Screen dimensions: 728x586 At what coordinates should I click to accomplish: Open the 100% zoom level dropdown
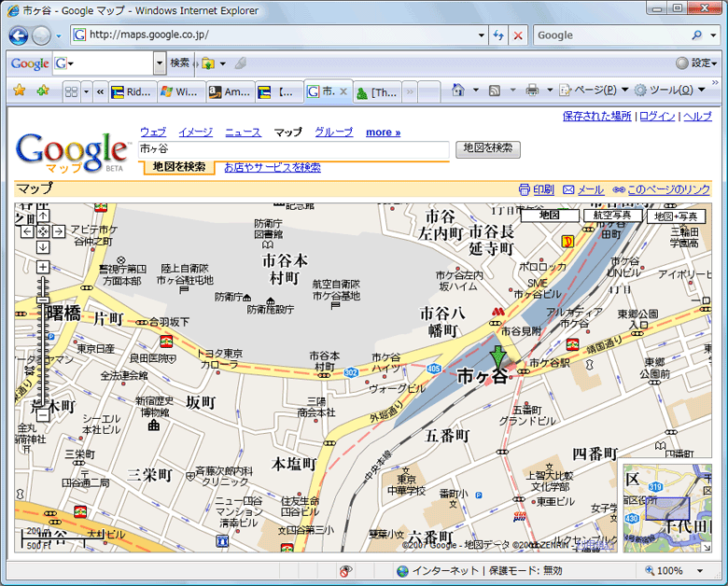(700, 571)
